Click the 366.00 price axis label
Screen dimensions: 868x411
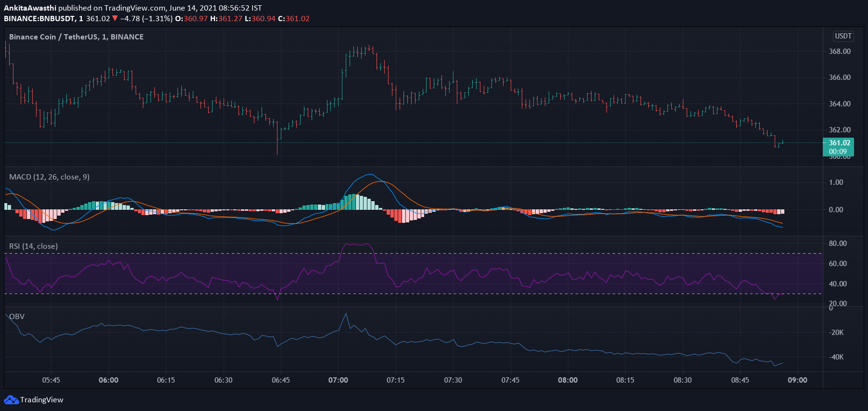840,77
